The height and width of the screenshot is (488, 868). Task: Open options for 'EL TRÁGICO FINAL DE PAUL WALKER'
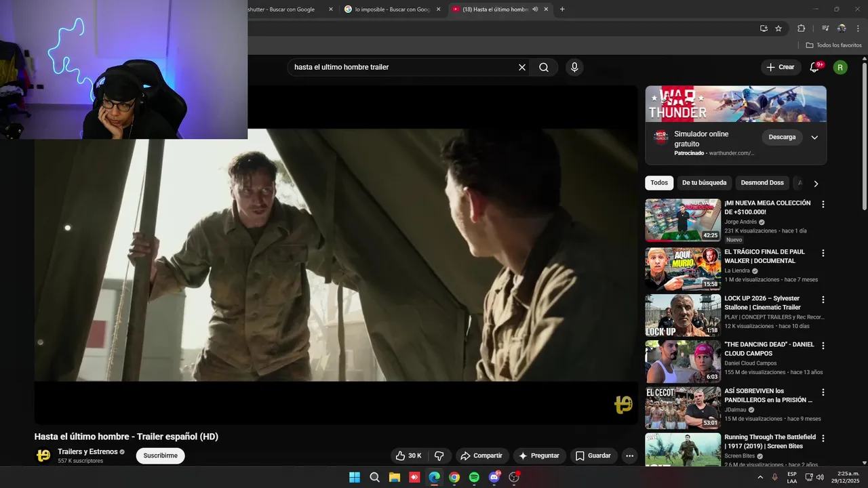[823, 253]
